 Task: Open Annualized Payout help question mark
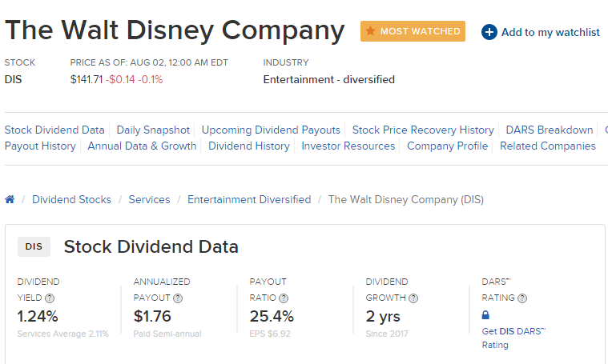[178, 298]
